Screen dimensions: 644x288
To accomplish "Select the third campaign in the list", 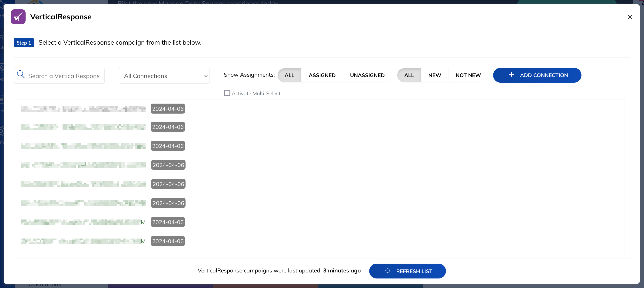I will point(319,146).
